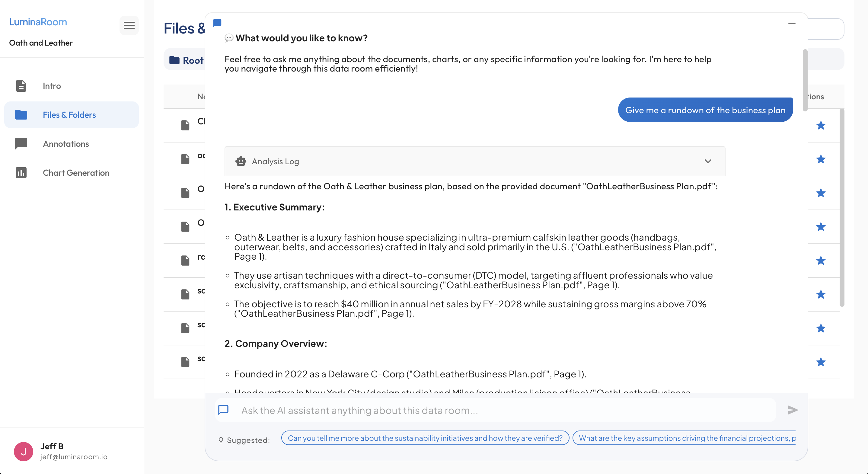Viewport: 868px width, 474px height.
Task: Toggle the star on the first file row
Action: pyautogui.click(x=821, y=125)
